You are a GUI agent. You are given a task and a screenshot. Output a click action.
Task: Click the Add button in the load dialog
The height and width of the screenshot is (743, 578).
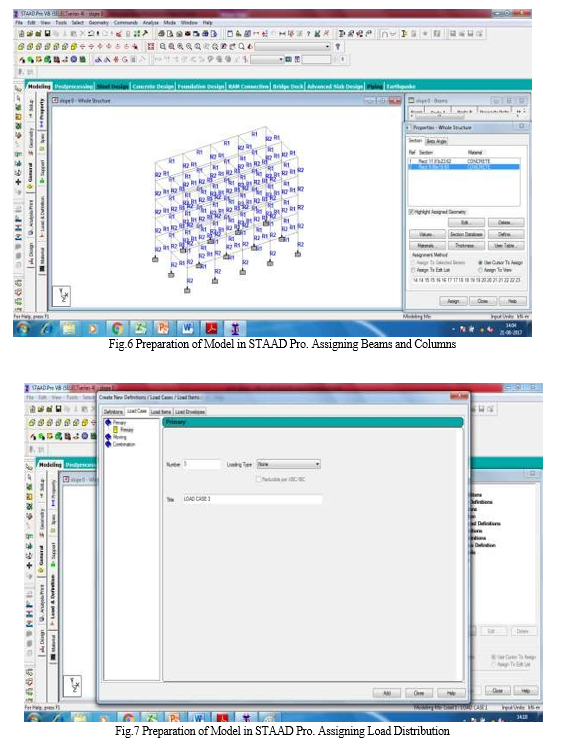coord(387,693)
